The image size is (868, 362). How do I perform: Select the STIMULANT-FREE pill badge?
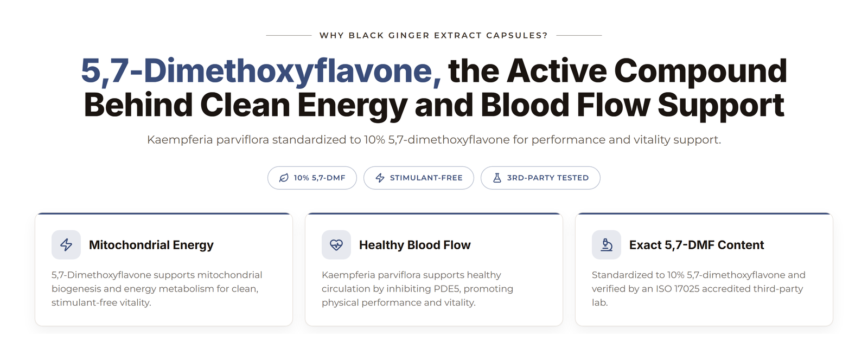point(419,178)
